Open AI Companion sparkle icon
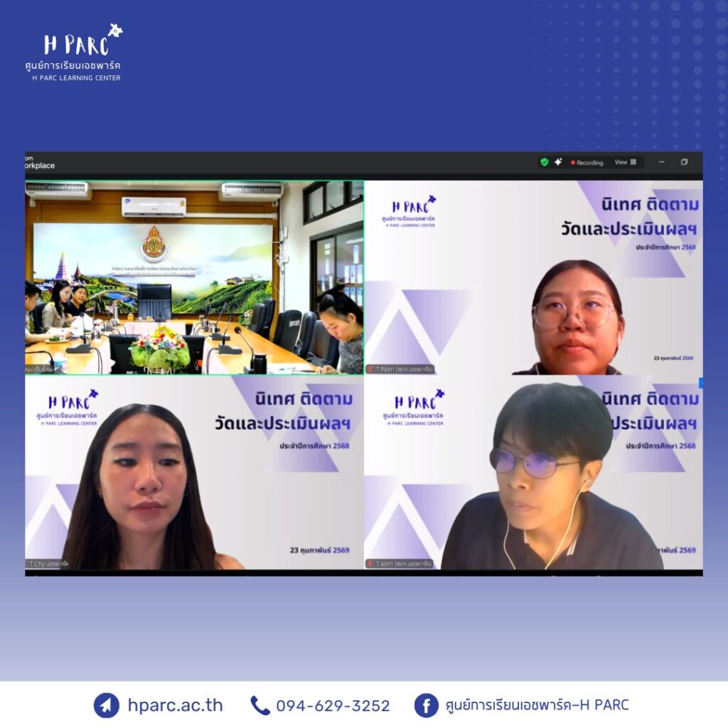 [x=558, y=162]
